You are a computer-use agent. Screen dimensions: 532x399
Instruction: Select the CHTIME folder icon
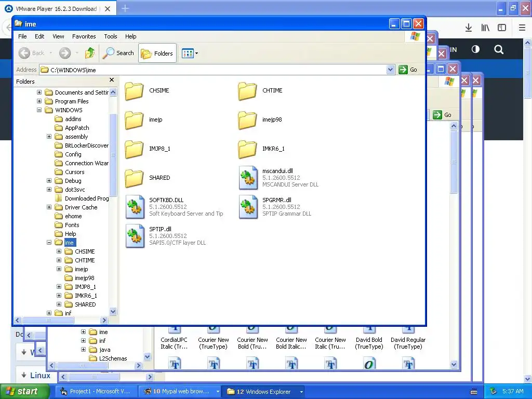tap(247, 91)
